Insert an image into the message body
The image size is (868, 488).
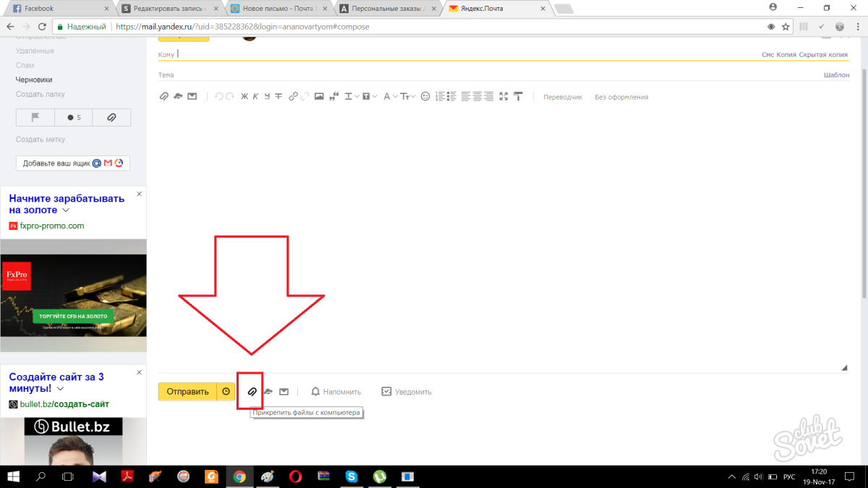(x=319, y=96)
